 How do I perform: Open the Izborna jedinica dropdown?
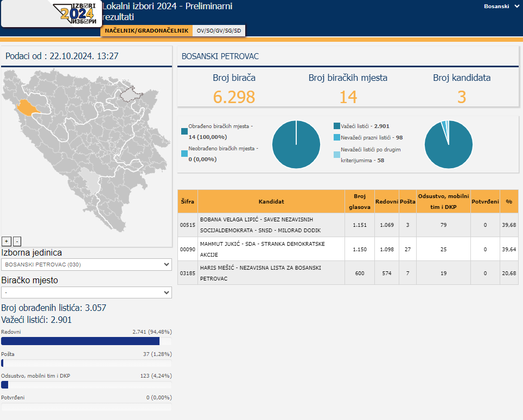[86, 264]
